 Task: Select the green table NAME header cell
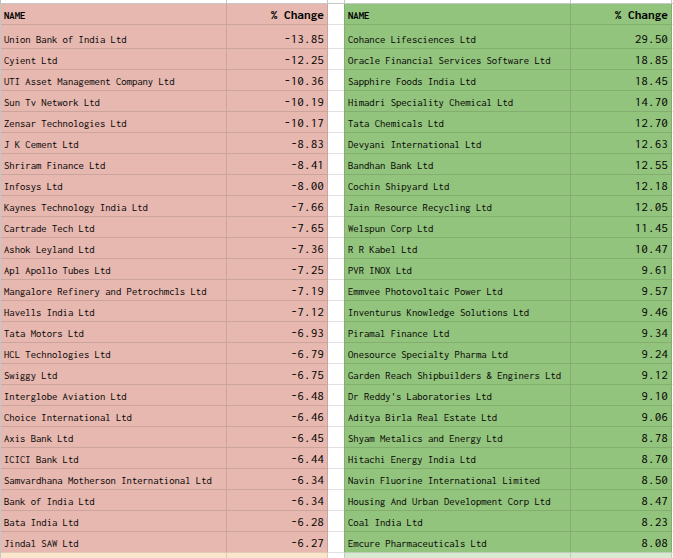tap(457, 15)
